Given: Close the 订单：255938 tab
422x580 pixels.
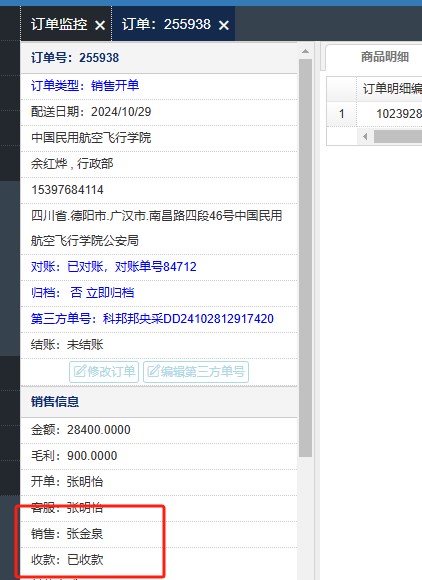Looking at the screenshot, I should pos(224,25).
